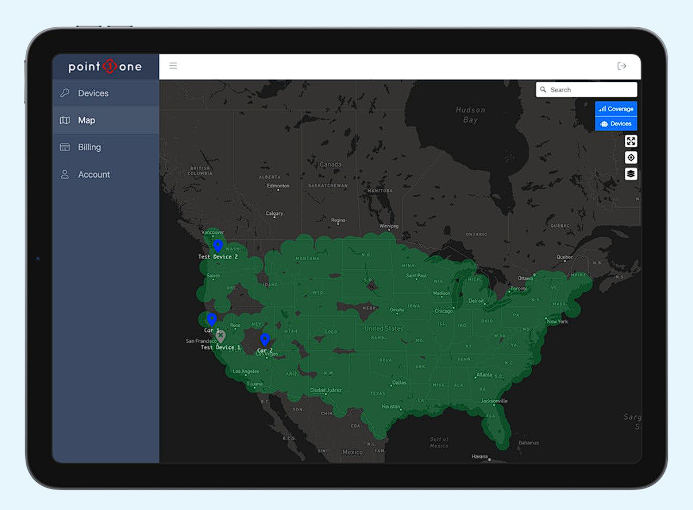Click the point one logo
The width and height of the screenshot is (693, 510).
[105, 67]
